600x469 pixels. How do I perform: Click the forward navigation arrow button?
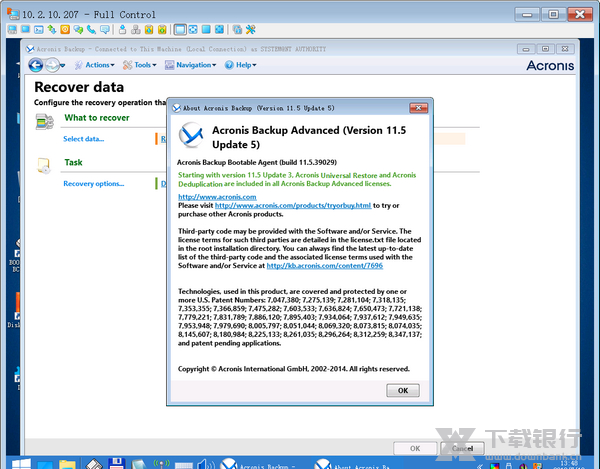pos(52,65)
